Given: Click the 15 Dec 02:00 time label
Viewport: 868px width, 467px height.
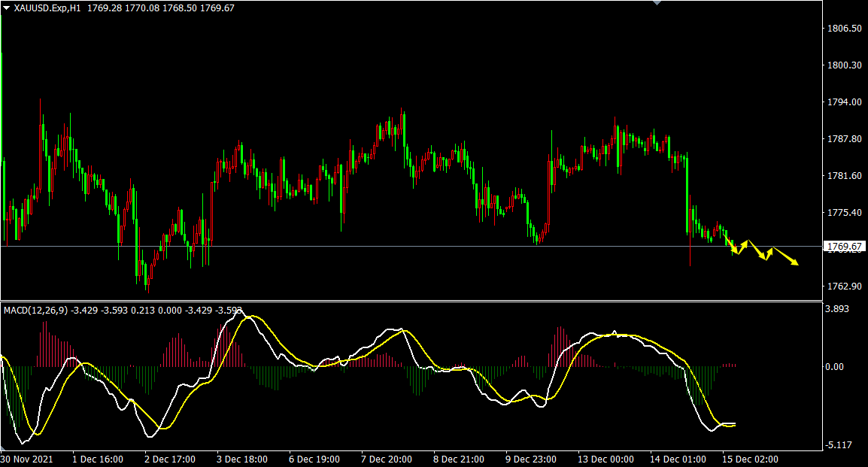Looking at the screenshot, I should (751, 459).
